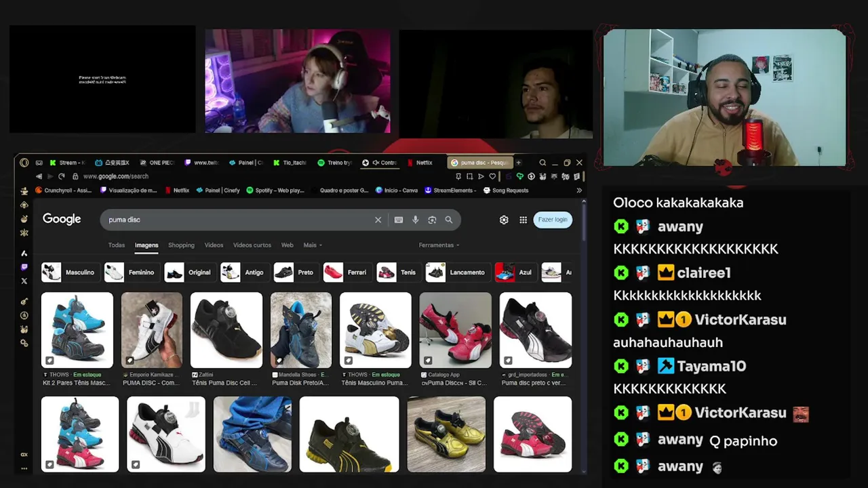868x488 pixels.
Task: Apply the Tenis filter chip
Action: 398,272
